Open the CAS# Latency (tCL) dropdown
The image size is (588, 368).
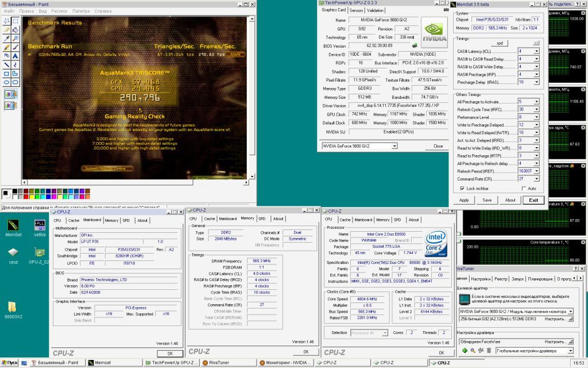click(536, 51)
